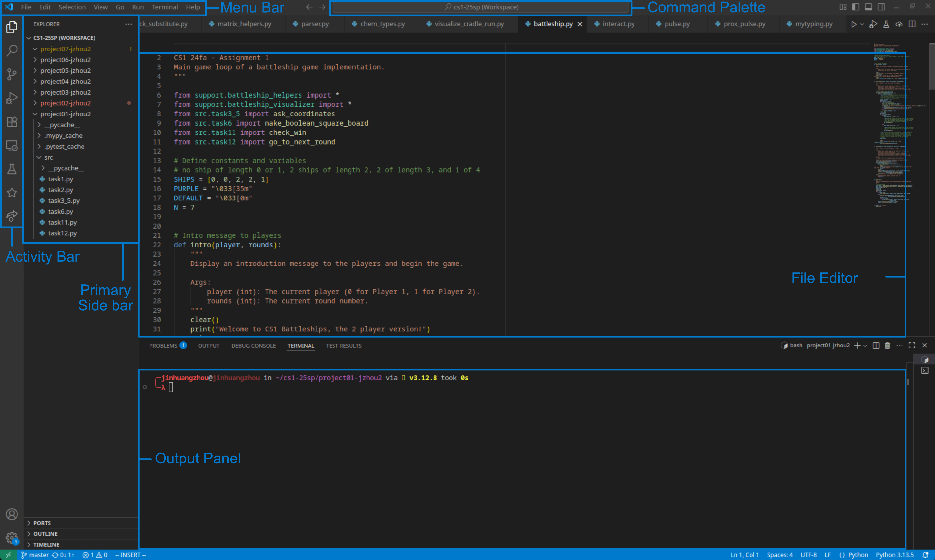
Task: Open Remote Explorer in activity bar
Action: click(12, 146)
